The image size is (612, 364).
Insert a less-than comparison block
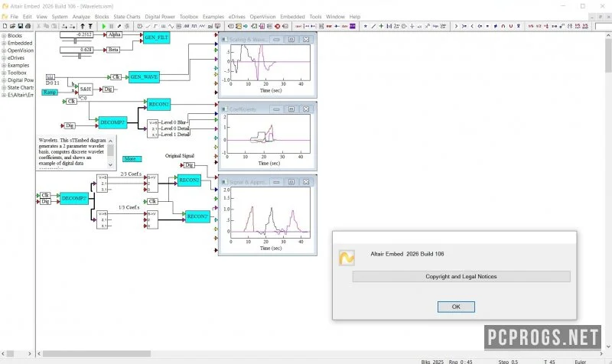[x=472, y=26]
